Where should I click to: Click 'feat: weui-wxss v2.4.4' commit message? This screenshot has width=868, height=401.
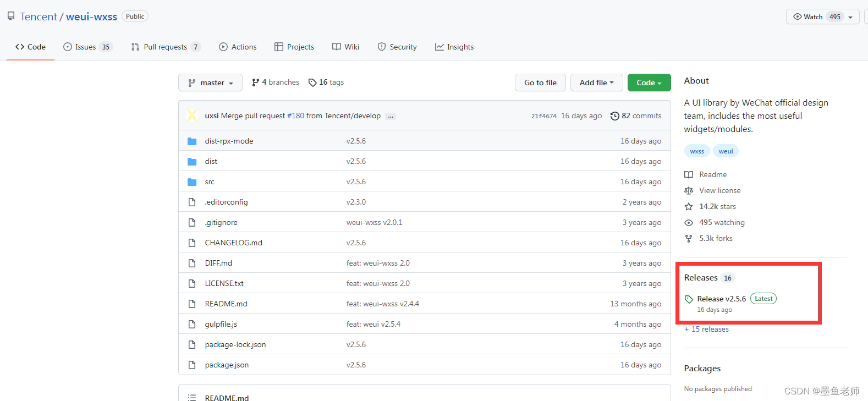[x=383, y=304]
